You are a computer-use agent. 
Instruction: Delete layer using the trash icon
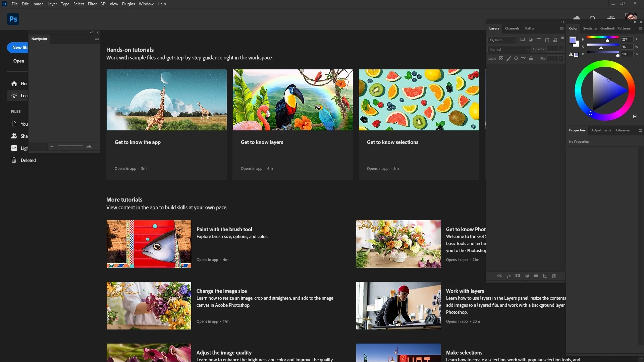554,276
